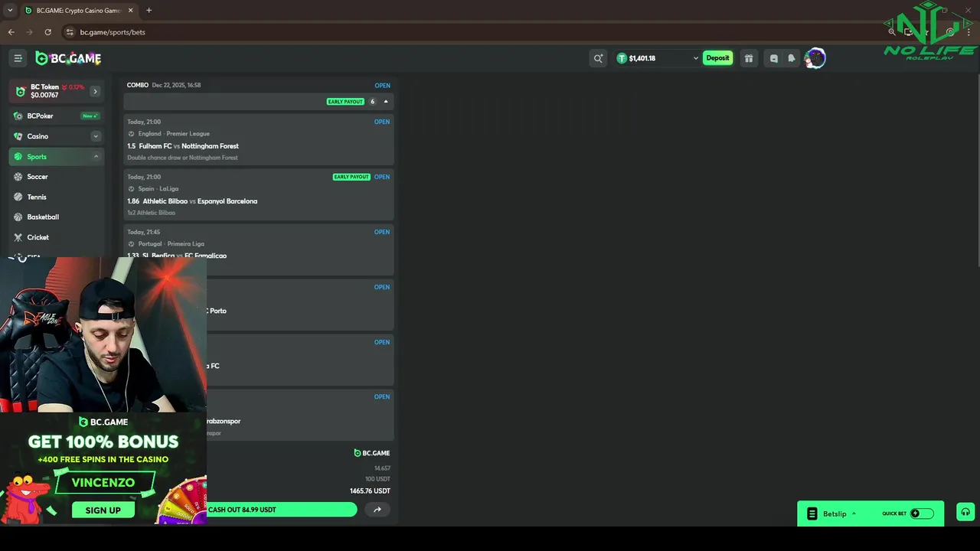The image size is (980, 551).
Task: Click the BCPoker sidebar icon
Action: (x=18, y=116)
